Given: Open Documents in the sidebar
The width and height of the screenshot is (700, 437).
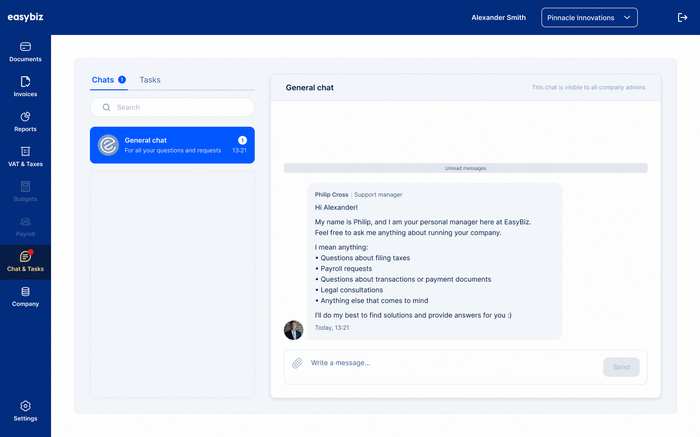Looking at the screenshot, I should tap(25, 52).
